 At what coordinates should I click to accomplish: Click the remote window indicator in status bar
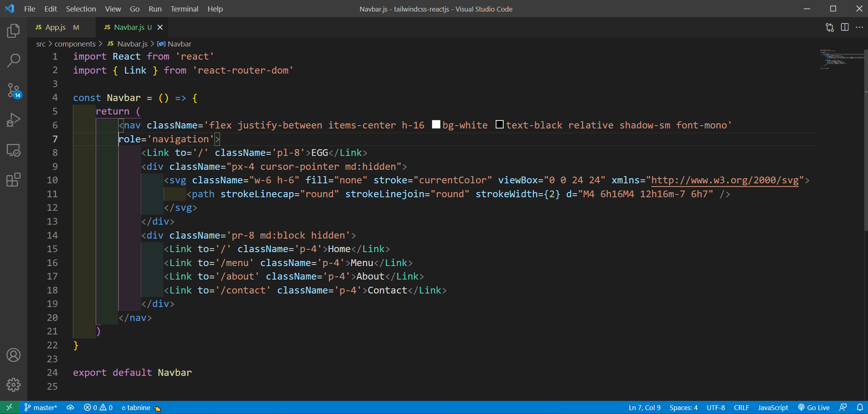coord(9,407)
